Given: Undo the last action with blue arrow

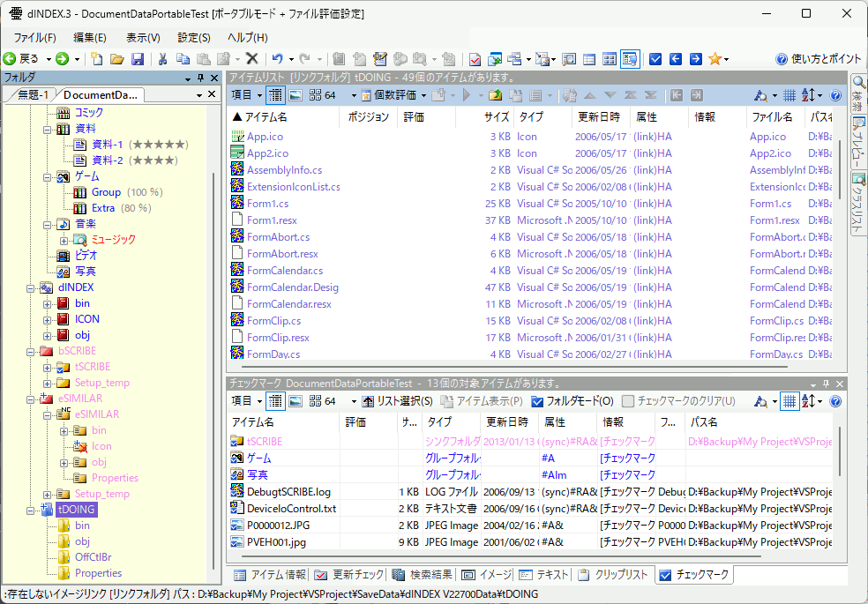Looking at the screenshot, I should click(x=277, y=58).
